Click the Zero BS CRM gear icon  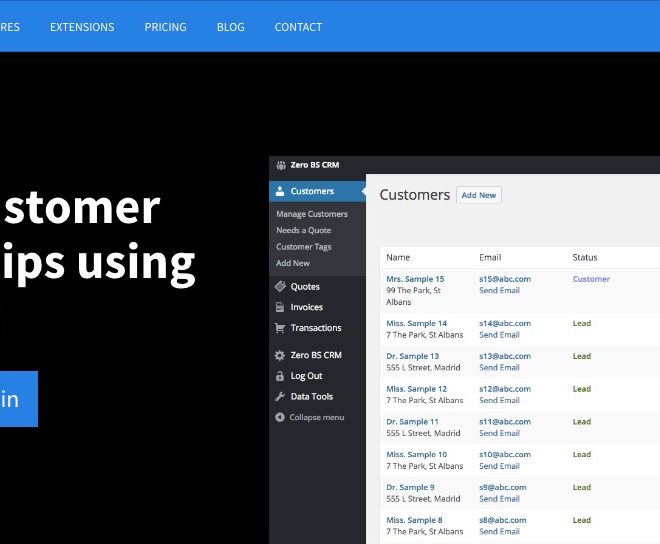(x=280, y=355)
